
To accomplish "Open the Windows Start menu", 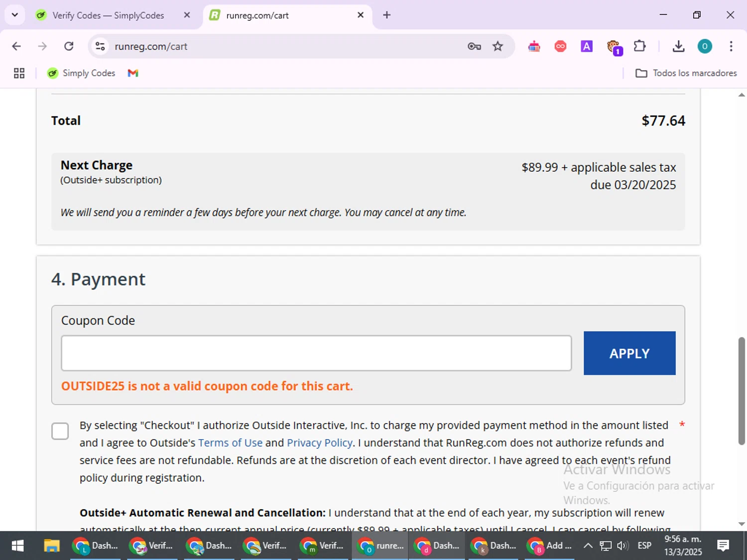I will pyautogui.click(x=17, y=546).
